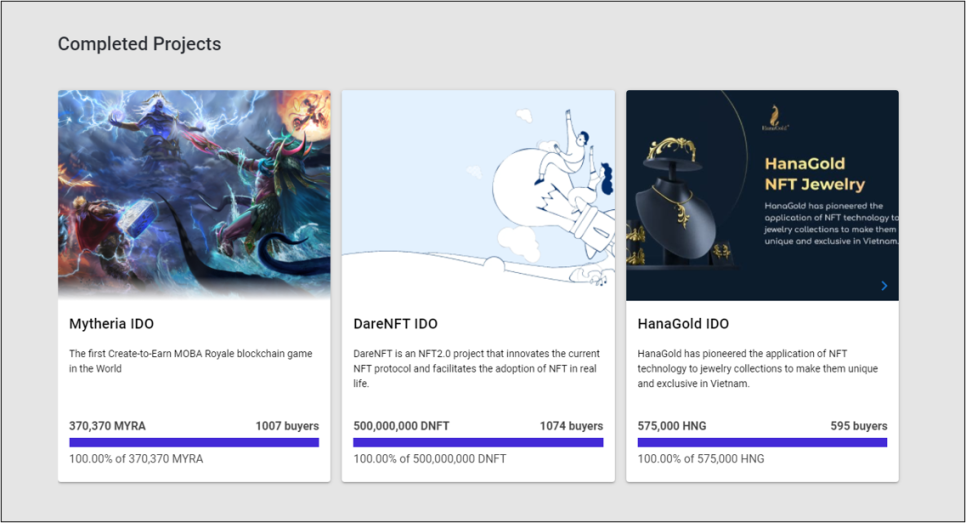966x523 pixels.
Task: Click the '595 buyers' count
Action: click(x=859, y=426)
